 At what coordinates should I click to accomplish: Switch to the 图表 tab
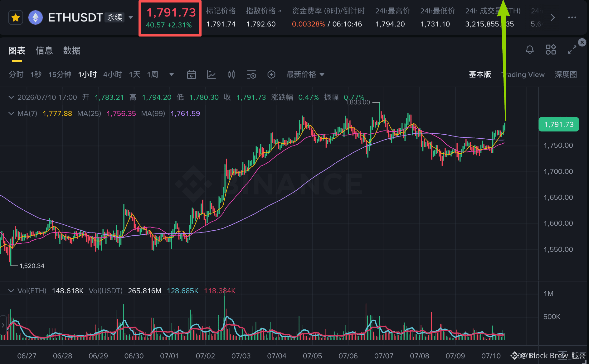click(x=17, y=50)
